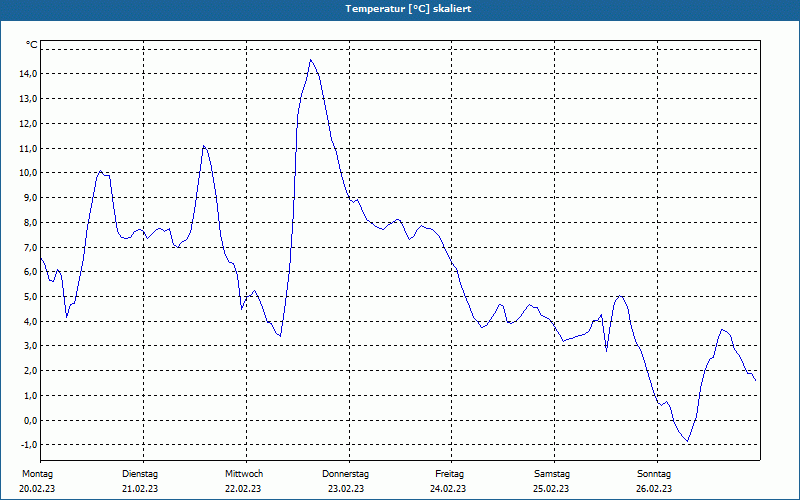
Task: Click the highest temperature peak above 14 °C
Action: (310, 60)
